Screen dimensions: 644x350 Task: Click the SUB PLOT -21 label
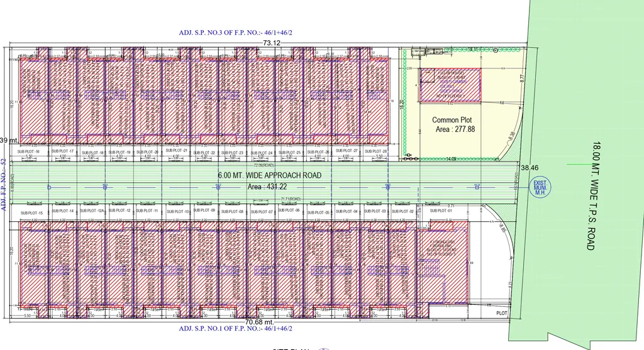click(177, 151)
